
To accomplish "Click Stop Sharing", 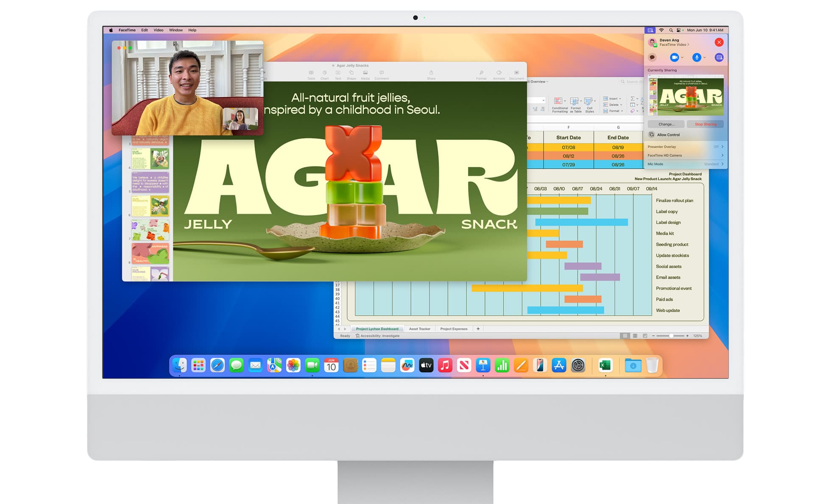I will click(706, 124).
